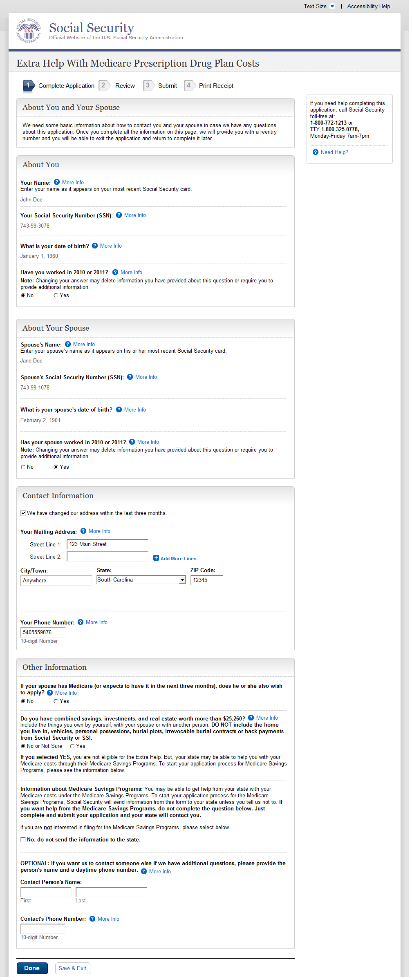This screenshot has height=980, width=412.
Task: Click the Social Security seal logo
Action: tap(29, 31)
